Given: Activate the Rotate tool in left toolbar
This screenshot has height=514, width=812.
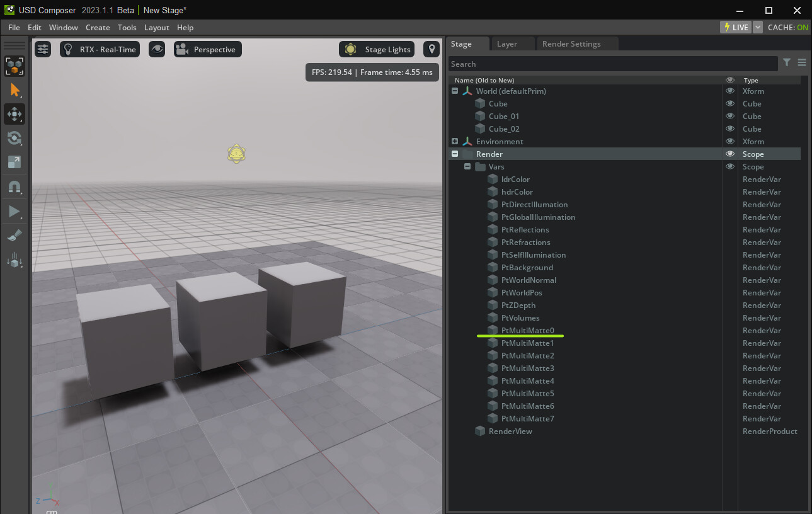Looking at the screenshot, I should [14, 138].
